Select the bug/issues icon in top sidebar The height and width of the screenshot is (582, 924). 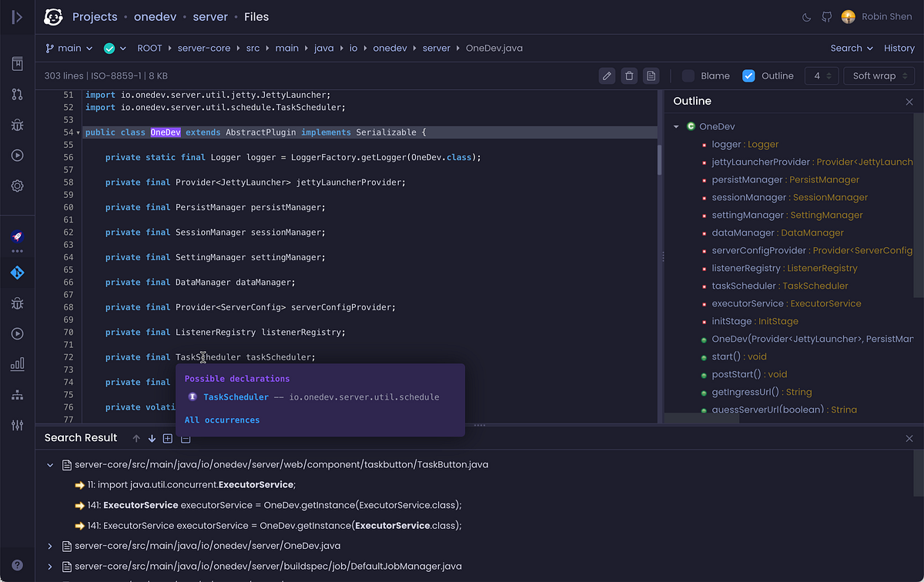[x=17, y=124]
